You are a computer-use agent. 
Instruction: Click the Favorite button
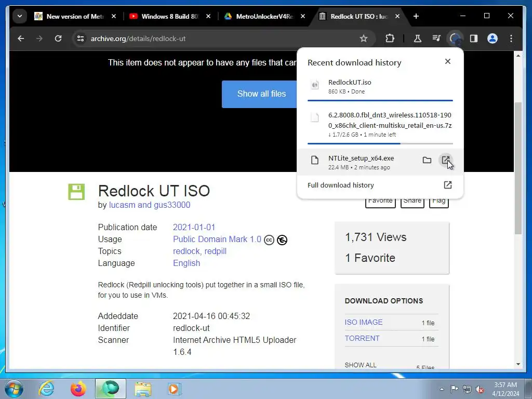point(380,202)
